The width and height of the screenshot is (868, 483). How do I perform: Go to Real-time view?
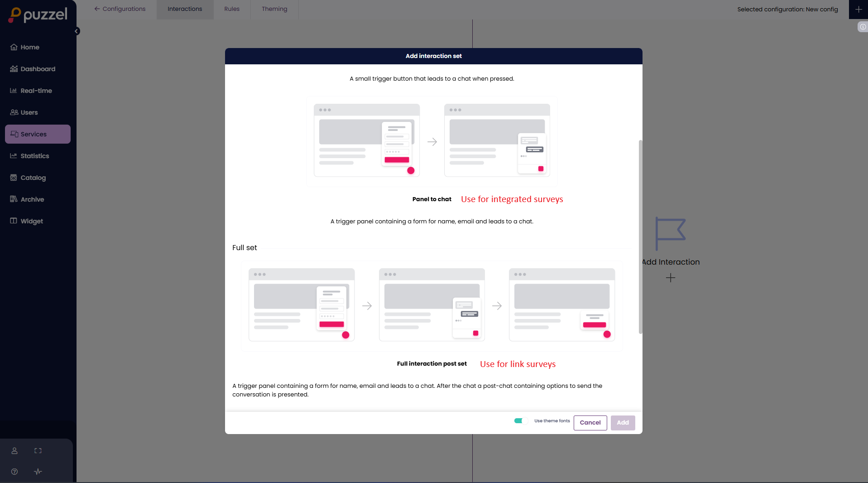point(36,91)
